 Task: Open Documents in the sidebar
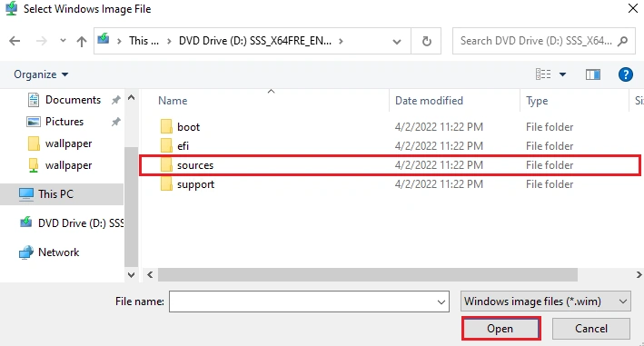click(73, 100)
